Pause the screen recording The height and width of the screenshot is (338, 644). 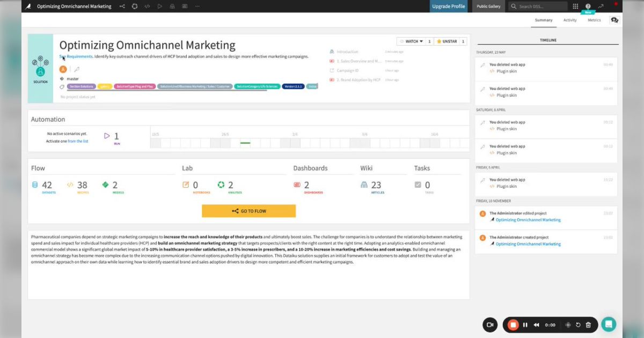coord(525,325)
